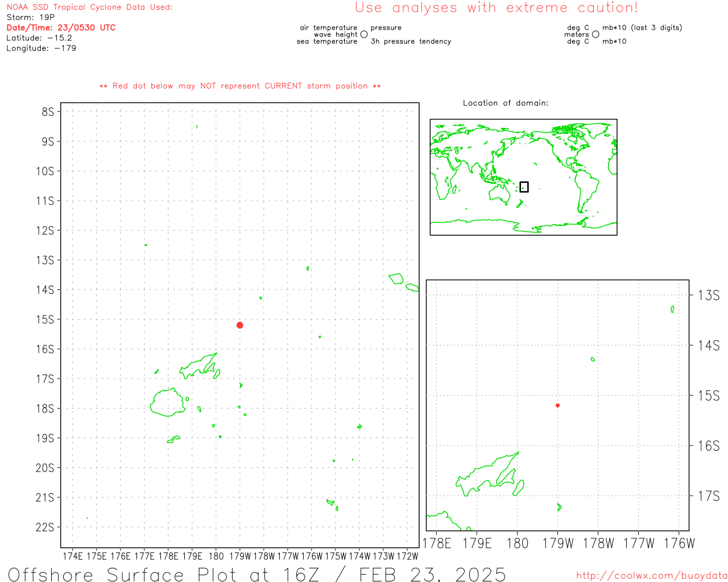This screenshot has height=582, width=728.
Task: Click the '22S' latitude label on main map
Action: point(45,527)
